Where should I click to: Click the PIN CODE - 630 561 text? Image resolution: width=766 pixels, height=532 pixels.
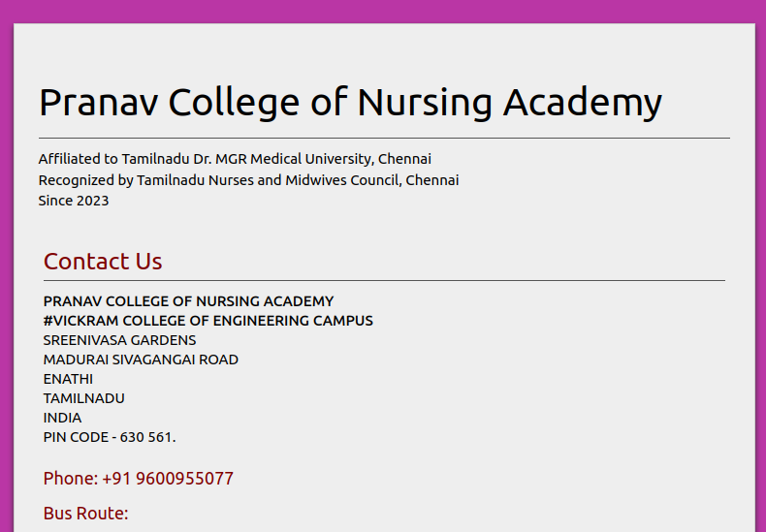[110, 437]
